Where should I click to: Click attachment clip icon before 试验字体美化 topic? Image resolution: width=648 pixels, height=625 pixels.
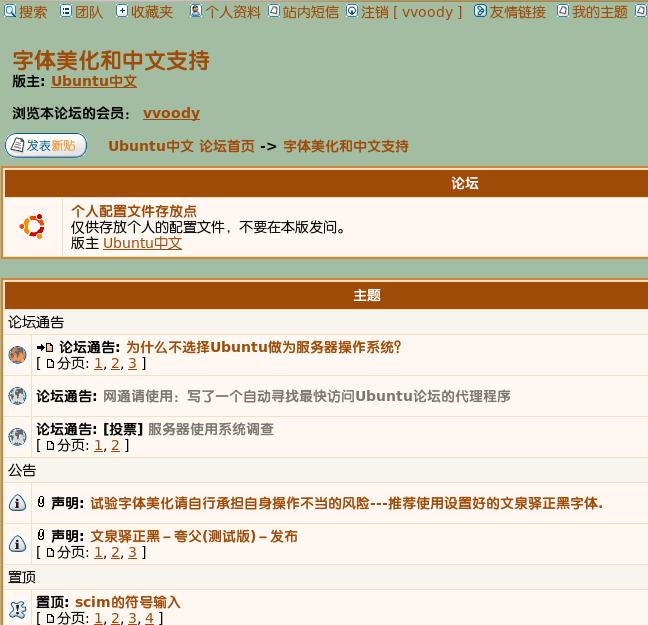click(41, 502)
